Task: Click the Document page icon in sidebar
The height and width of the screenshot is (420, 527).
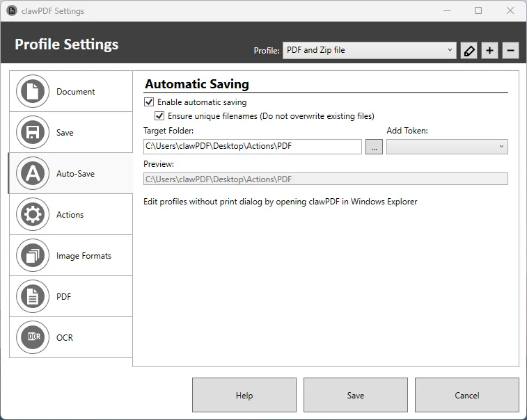Action: coord(33,92)
